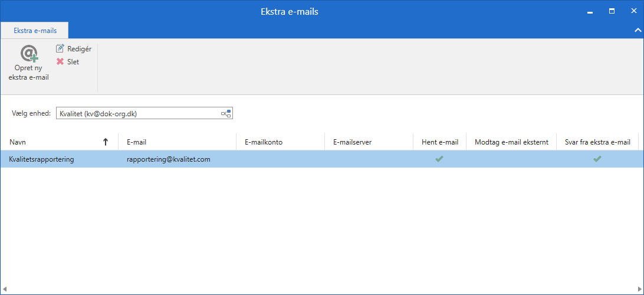
Task: Switch to the Ekstra e-mails tab
Action: pos(35,30)
